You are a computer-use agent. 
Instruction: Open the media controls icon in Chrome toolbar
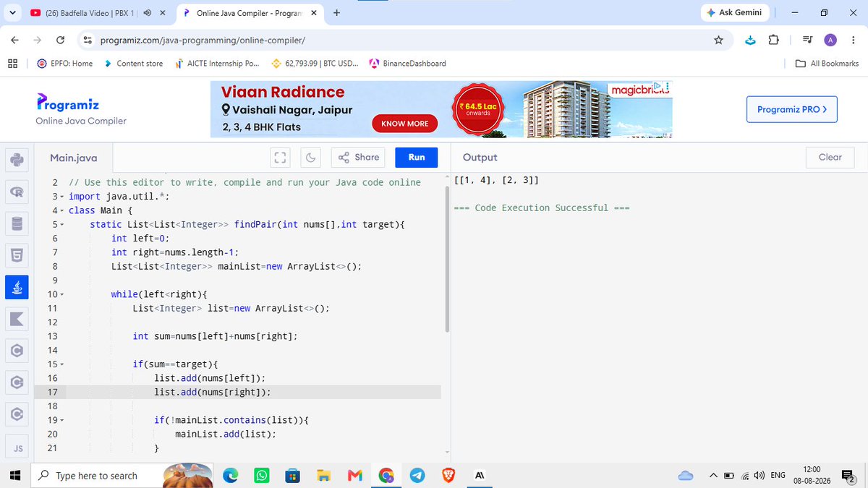tap(807, 40)
